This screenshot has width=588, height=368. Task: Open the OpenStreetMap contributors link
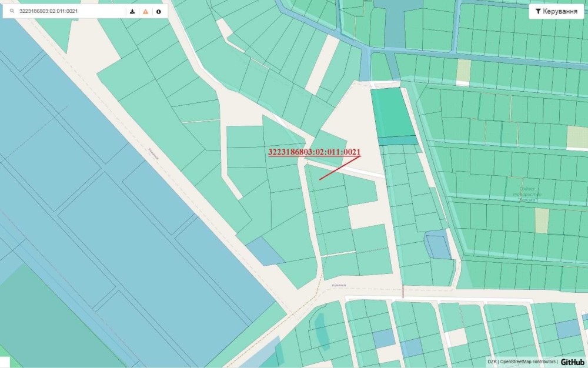527,362
